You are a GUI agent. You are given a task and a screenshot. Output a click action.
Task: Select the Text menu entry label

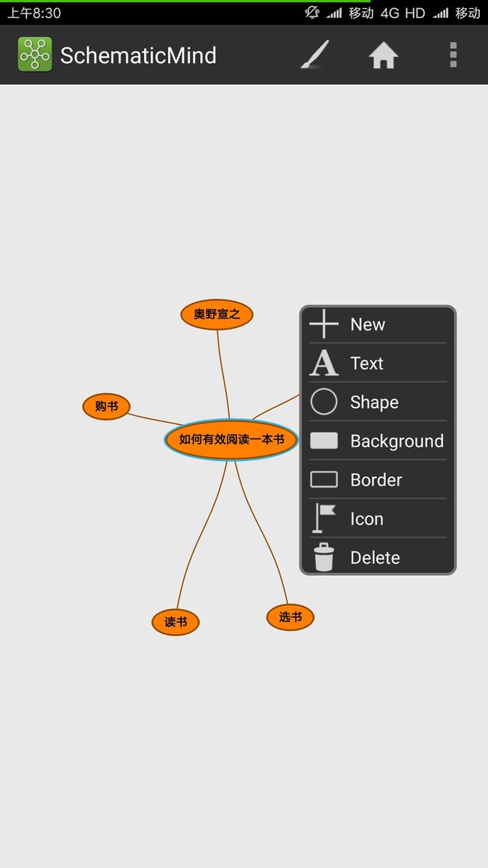(366, 363)
